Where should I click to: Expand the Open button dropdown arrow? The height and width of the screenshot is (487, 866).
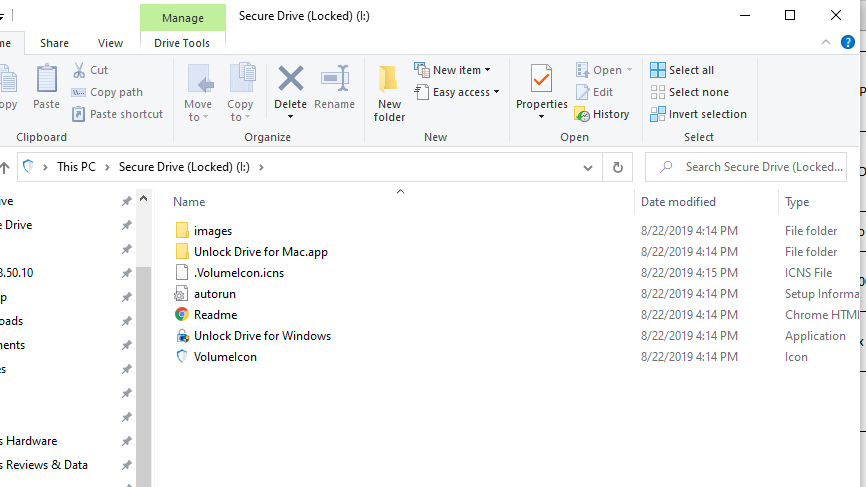click(629, 70)
